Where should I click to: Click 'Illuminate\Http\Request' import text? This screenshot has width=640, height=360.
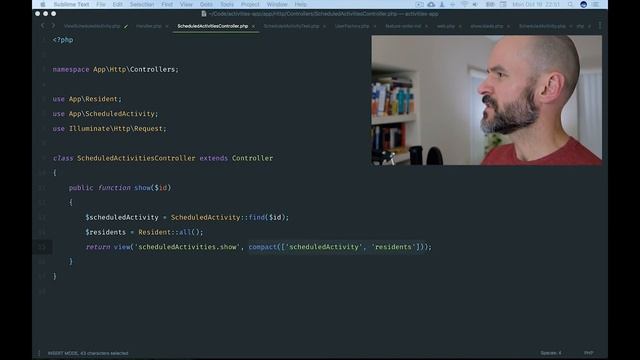116,129
